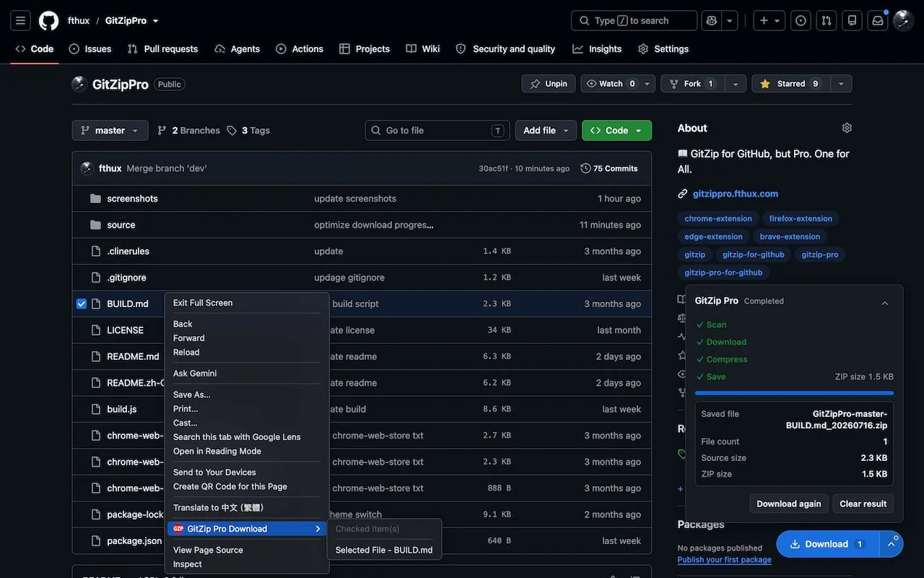924x578 pixels.
Task: Switch to the Issues tab
Action: click(x=90, y=49)
